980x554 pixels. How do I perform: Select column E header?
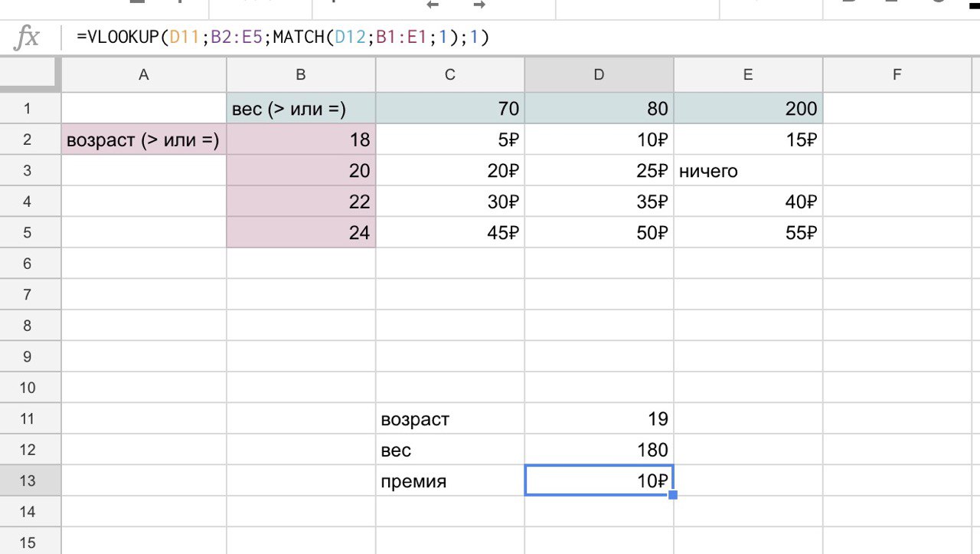pos(748,74)
